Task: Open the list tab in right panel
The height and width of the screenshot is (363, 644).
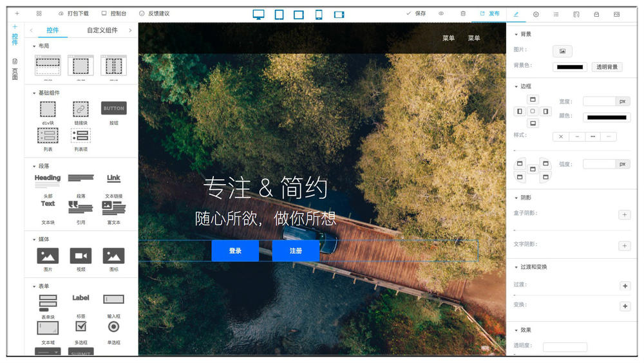Action: coord(556,14)
